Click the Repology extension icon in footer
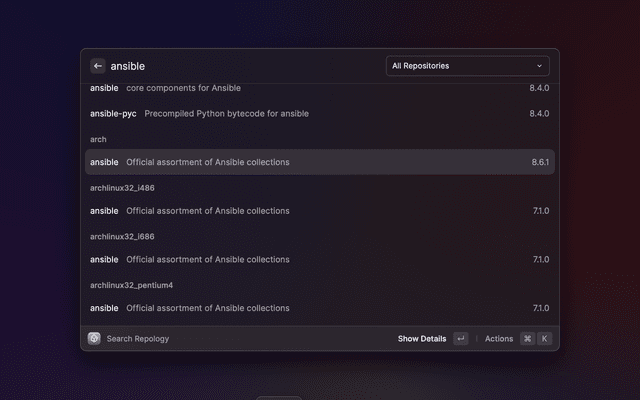 click(x=94, y=339)
